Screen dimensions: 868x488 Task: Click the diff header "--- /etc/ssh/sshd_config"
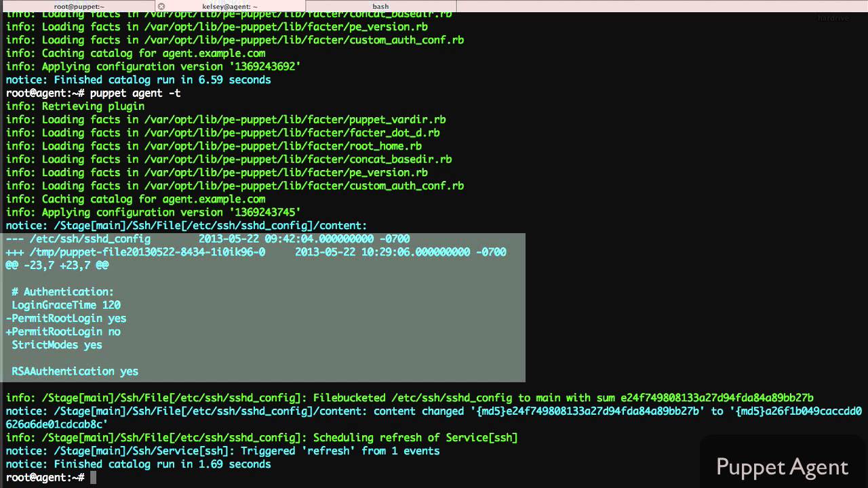click(x=78, y=239)
